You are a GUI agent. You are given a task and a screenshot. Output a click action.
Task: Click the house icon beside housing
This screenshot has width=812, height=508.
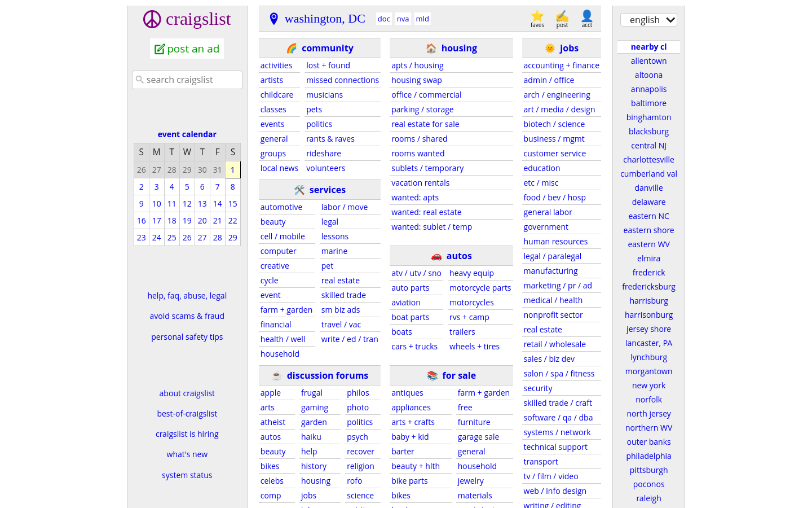coord(431,49)
